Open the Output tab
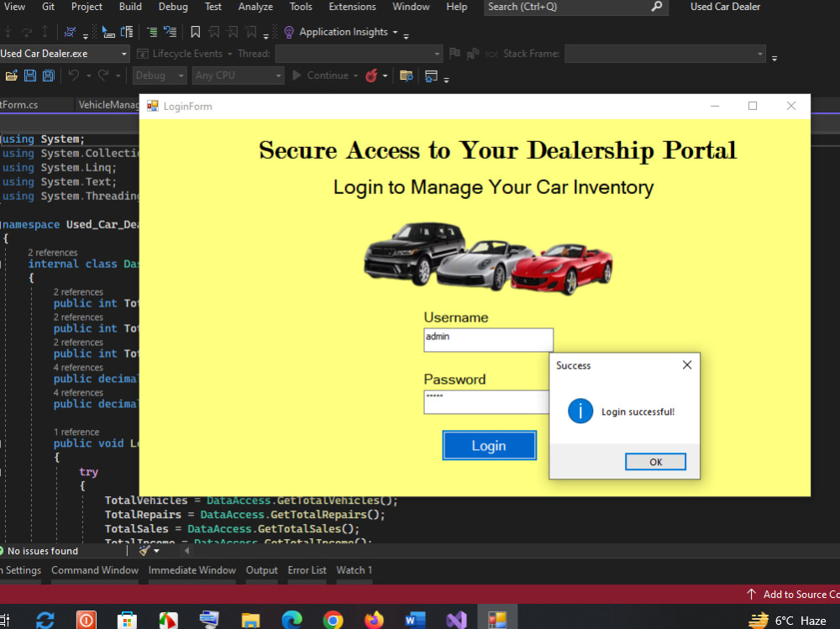Image resolution: width=840 pixels, height=629 pixels. 261,570
